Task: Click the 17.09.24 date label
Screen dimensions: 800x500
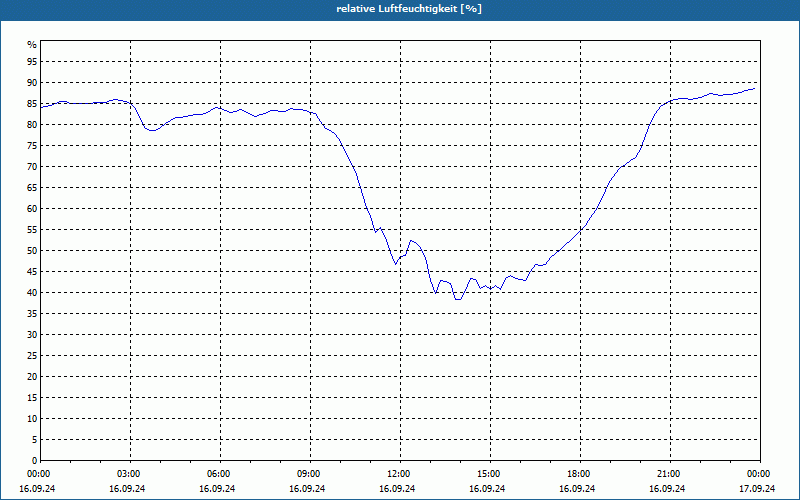Action: pyautogui.click(x=757, y=489)
